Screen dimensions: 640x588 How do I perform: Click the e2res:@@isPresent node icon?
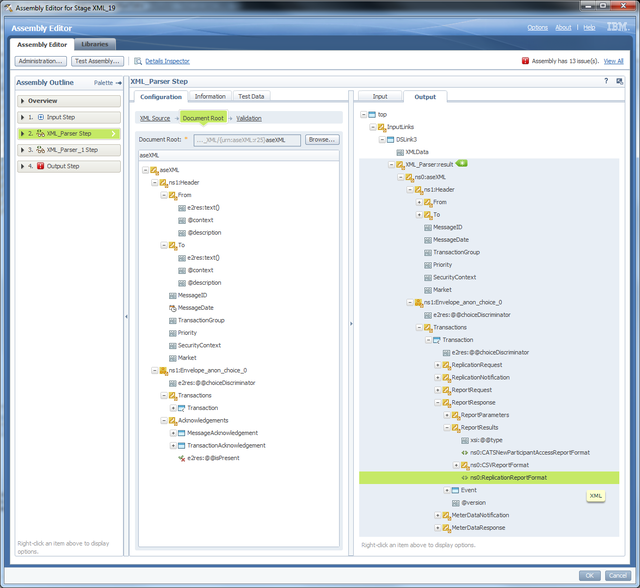[182, 458]
